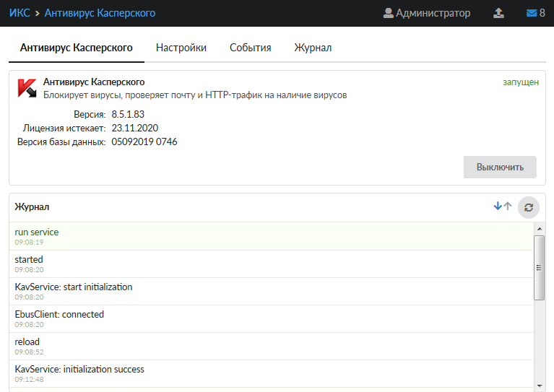Screen dimensions: 554x392
Task: Click the timestamp 09:08:52
Action: coord(30,352)
